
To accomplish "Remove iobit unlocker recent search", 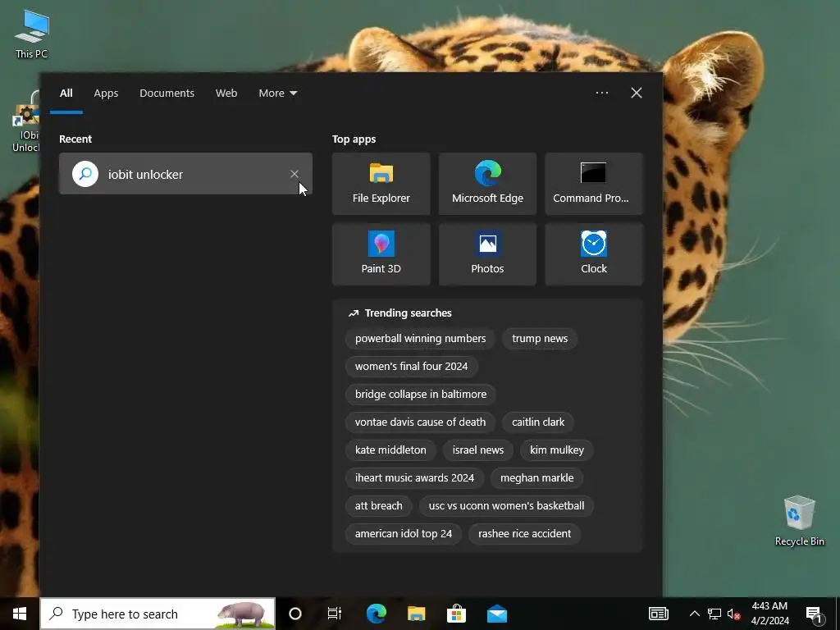I will 294,174.
